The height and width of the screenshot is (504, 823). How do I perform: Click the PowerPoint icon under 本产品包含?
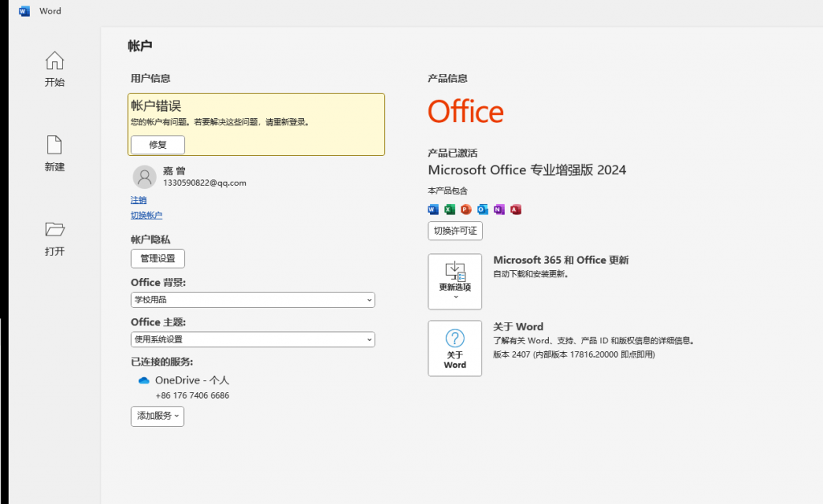[x=466, y=210]
